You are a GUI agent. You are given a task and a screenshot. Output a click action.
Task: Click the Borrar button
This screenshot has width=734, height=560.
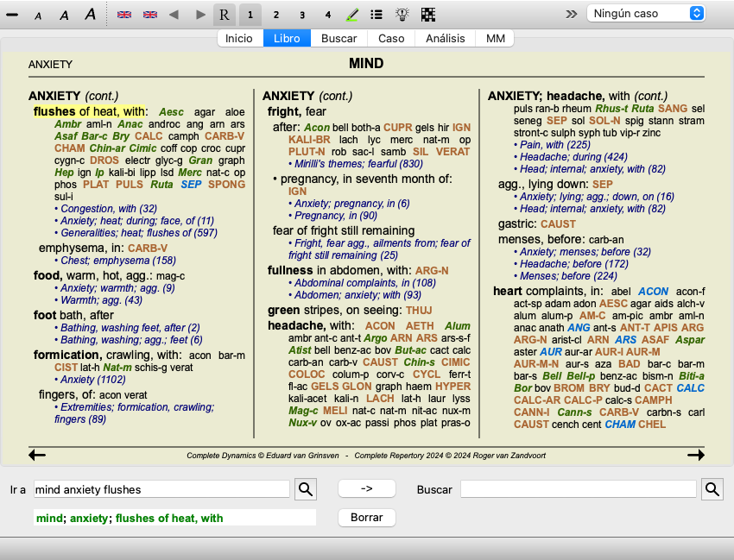click(x=366, y=518)
